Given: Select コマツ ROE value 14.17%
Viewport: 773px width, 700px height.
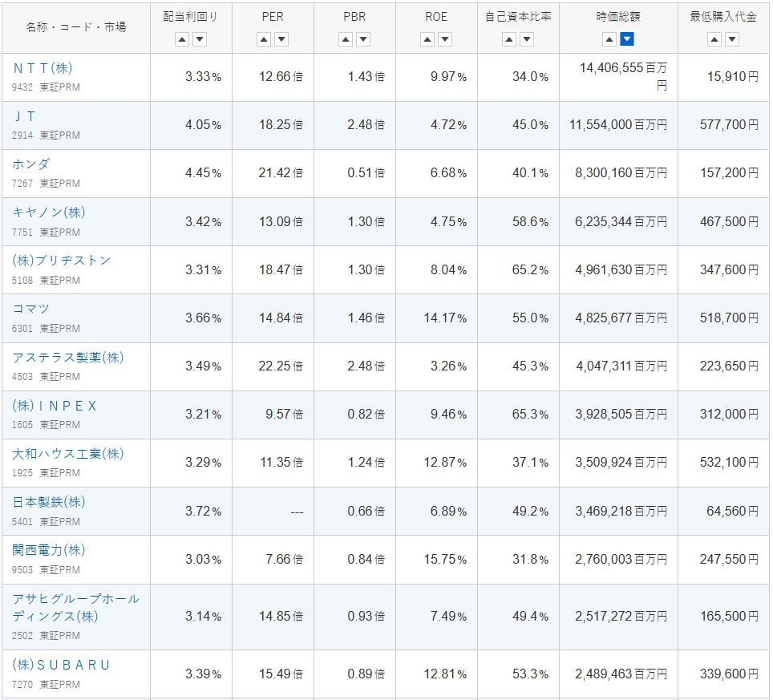Looking at the screenshot, I should click(x=445, y=318).
